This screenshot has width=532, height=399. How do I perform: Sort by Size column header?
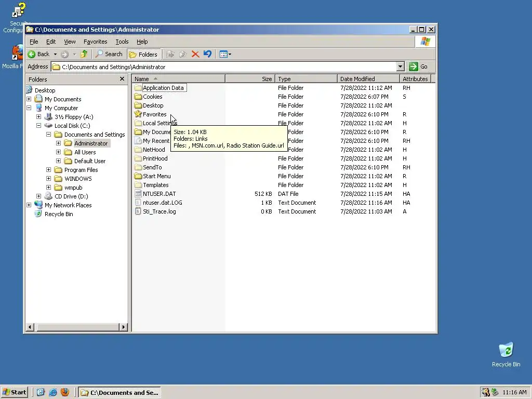(x=250, y=79)
